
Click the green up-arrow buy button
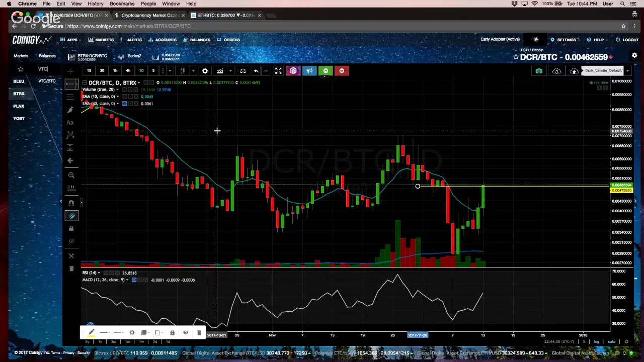[326, 71]
